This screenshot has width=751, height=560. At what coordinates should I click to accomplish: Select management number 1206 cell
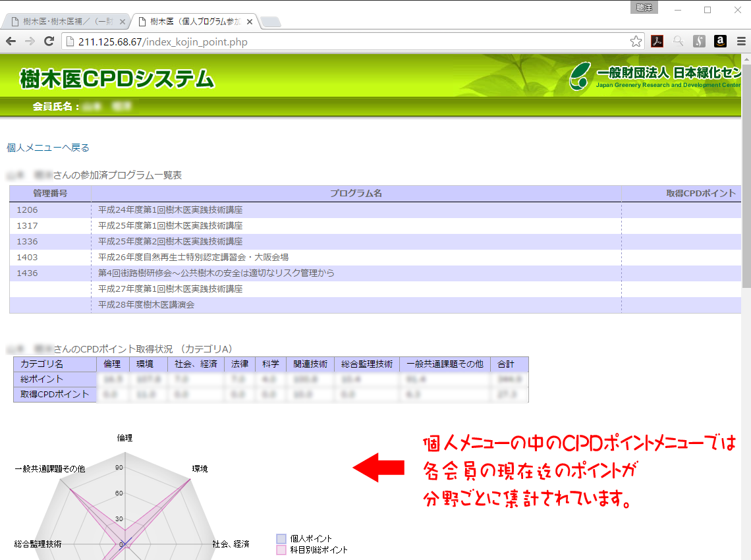50,210
